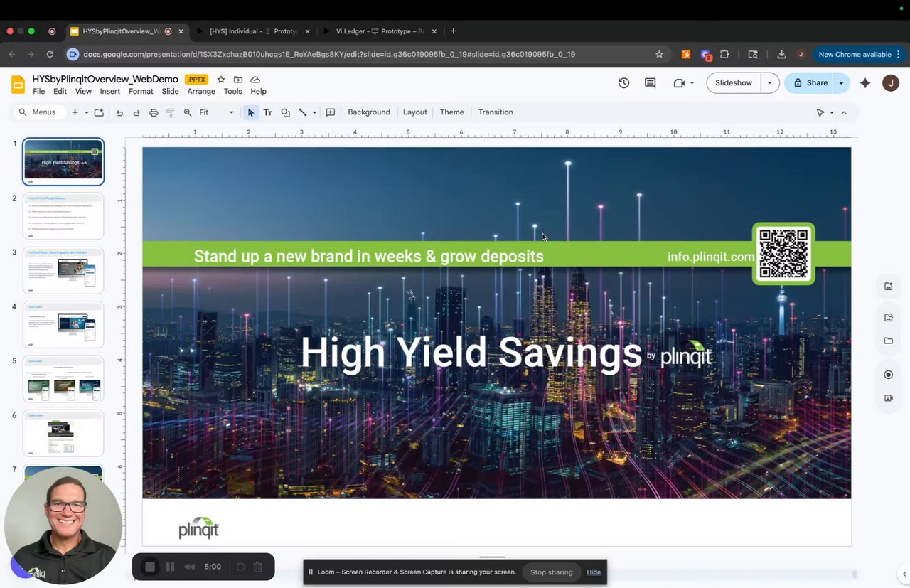Click the Layout button
This screenshot has height=588, width=910.
(415, 112)
